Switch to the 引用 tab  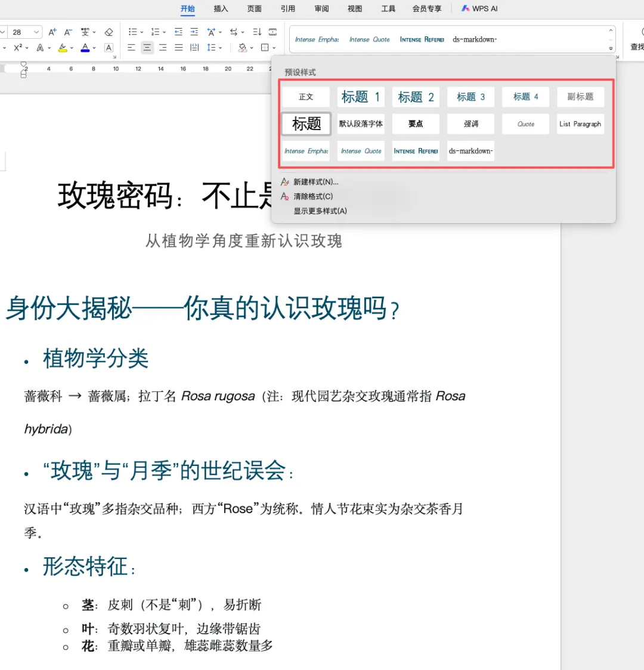(288, 8)
